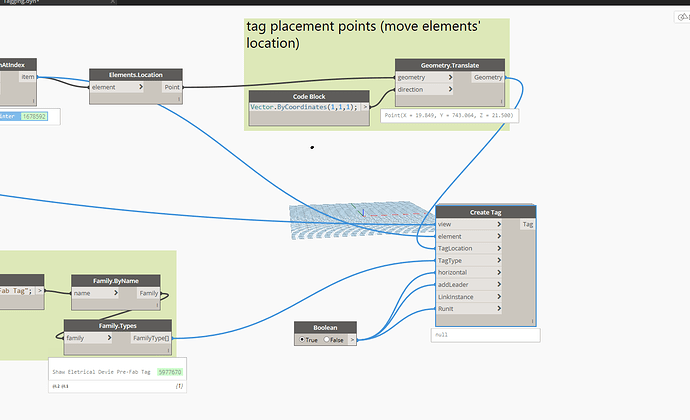The height and width of the screenshot is (420, 690).
Task: Click the Point coordinates preview bubble
Action: [449, 116]
